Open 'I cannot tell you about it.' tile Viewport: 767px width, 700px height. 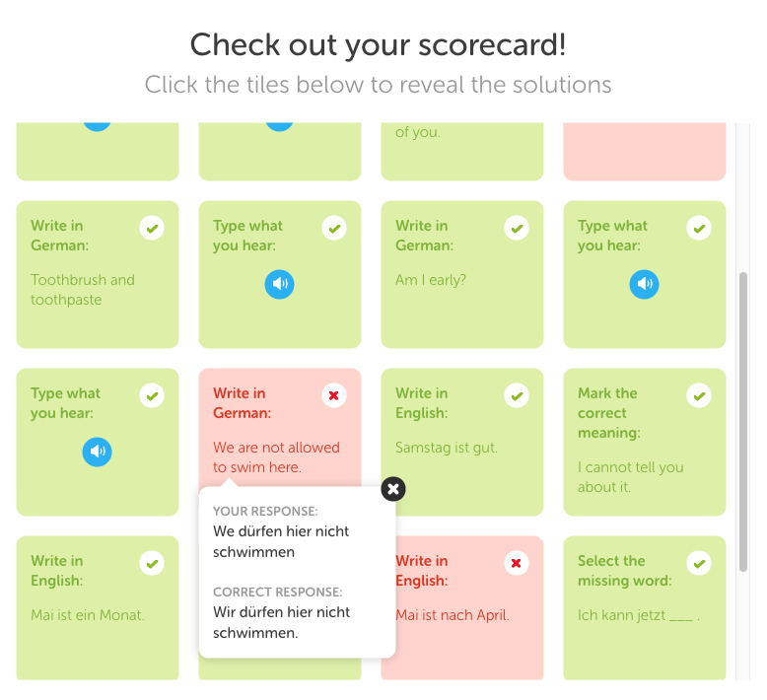click(645, 443)
